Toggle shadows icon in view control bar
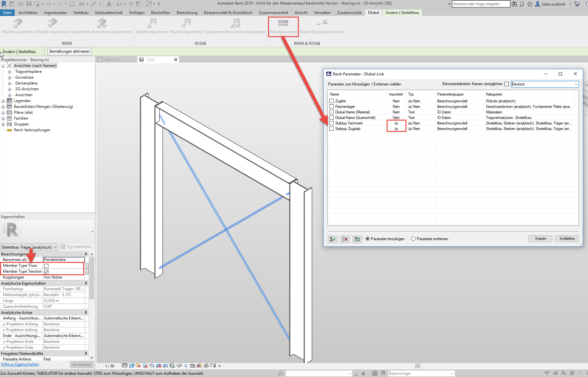This screenshot has height=377, width=588. (x=145, y=366)
